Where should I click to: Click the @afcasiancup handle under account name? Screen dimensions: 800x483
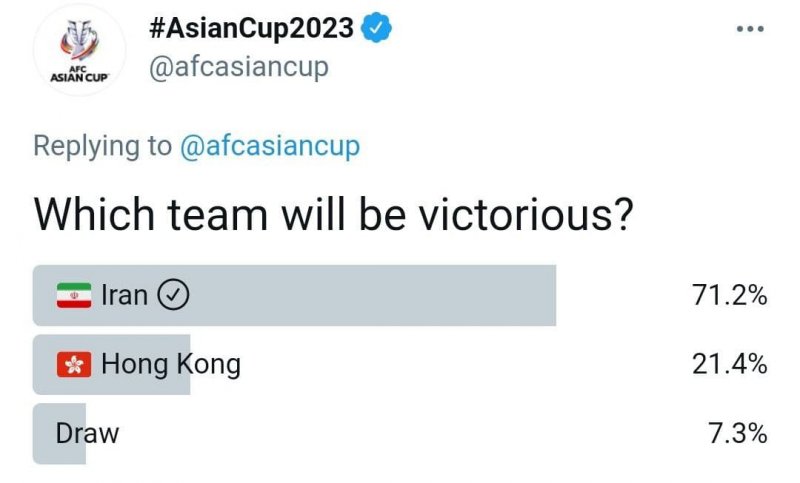238,67
